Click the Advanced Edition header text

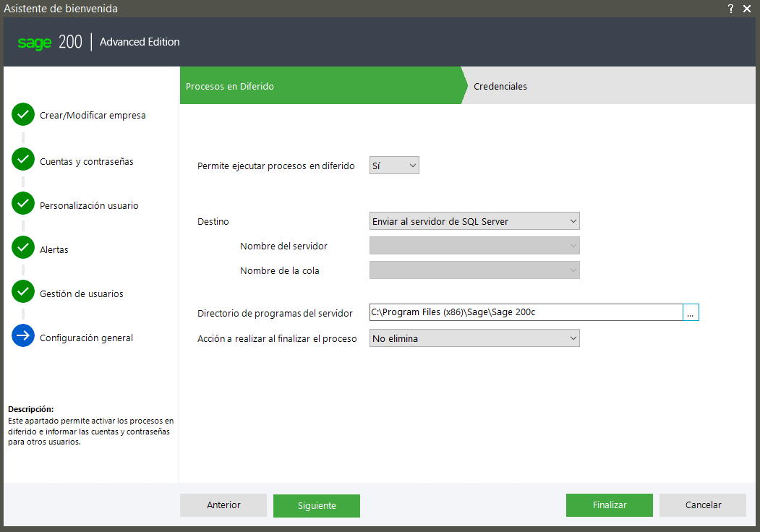[140, 42]
